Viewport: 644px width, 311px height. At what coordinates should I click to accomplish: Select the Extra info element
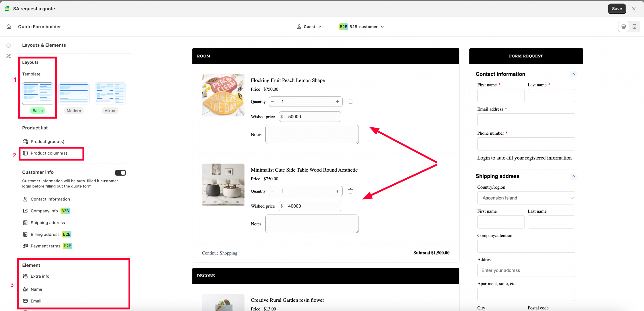tap(40, 276)
